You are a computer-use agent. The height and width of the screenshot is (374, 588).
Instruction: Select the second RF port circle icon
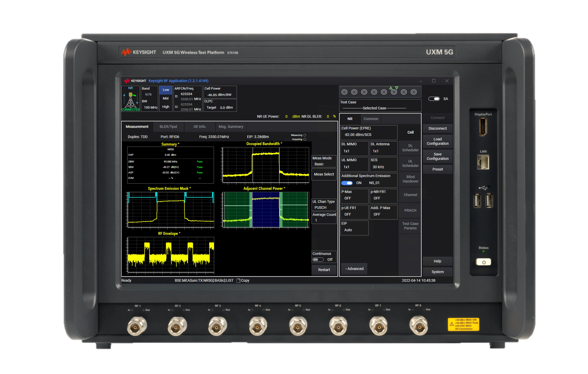(354, 92)
